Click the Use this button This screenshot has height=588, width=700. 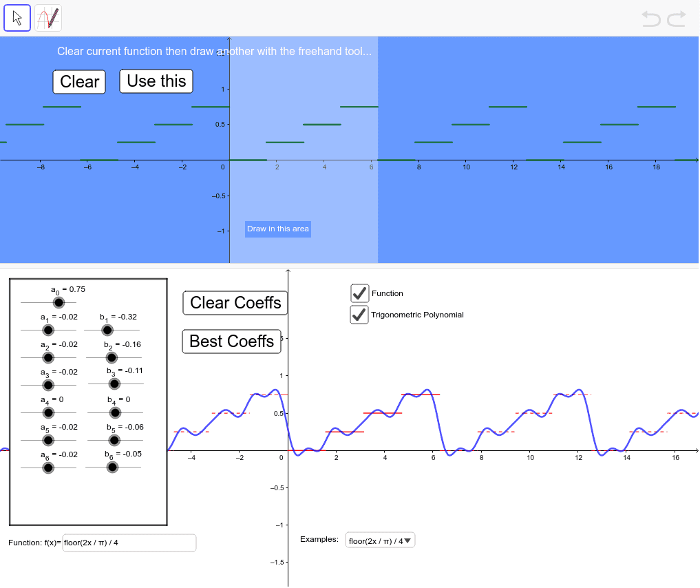click(156, 81)
